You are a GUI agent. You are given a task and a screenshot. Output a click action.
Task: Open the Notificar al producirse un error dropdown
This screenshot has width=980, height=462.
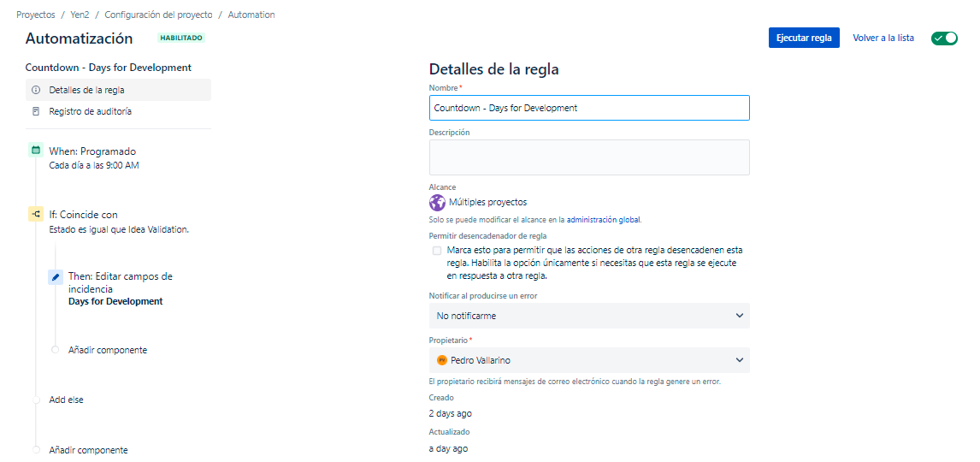tap(589, 316)
